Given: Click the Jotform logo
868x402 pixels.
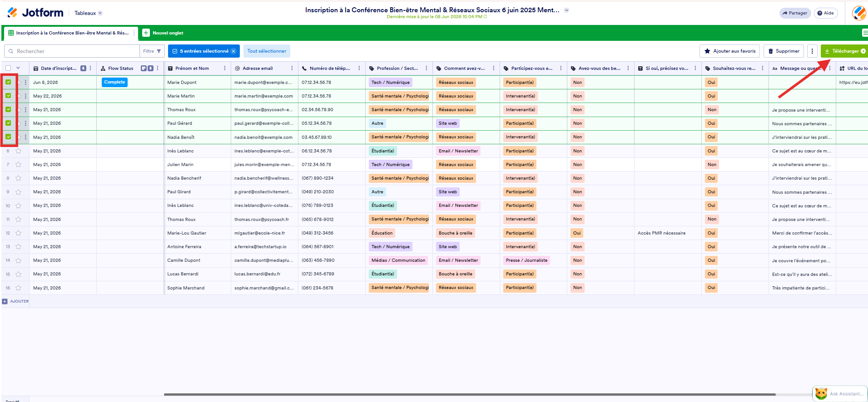Looking at the screenshot, I should [35, 13].
